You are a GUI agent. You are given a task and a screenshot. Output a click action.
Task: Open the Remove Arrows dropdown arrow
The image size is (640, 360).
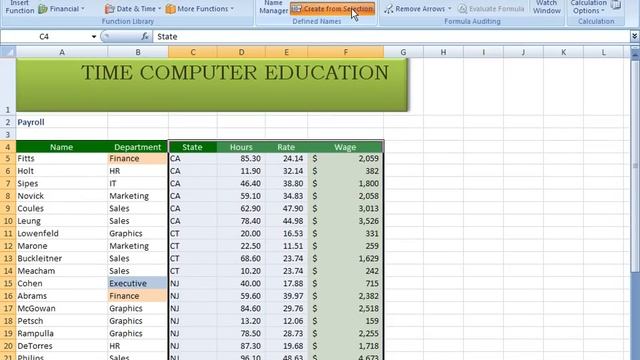point(450,9)
